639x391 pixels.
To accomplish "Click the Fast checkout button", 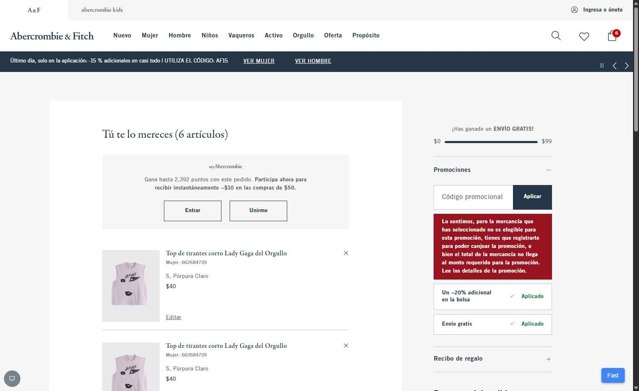I will pos(613,376).
